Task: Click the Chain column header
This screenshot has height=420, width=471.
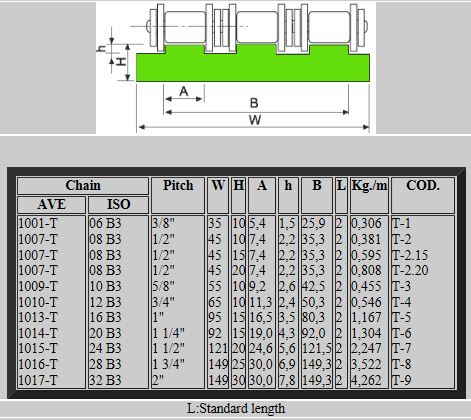Action: pos(83,186)
